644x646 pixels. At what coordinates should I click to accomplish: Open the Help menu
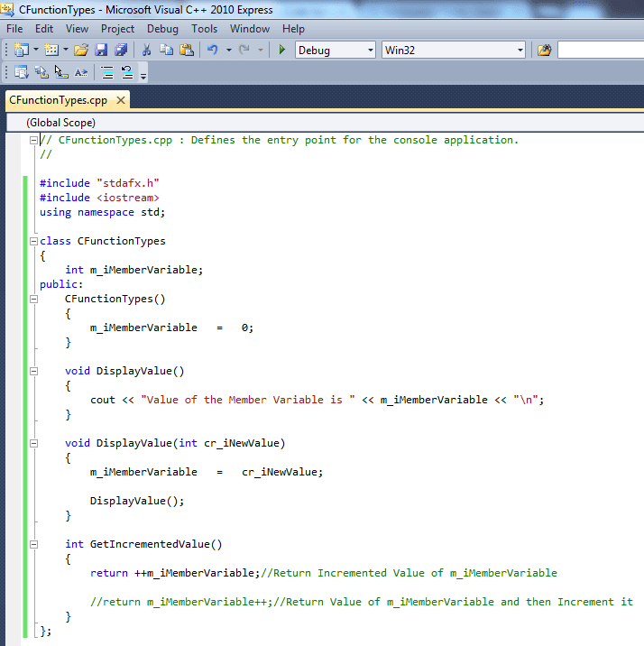tap(294, 29)
